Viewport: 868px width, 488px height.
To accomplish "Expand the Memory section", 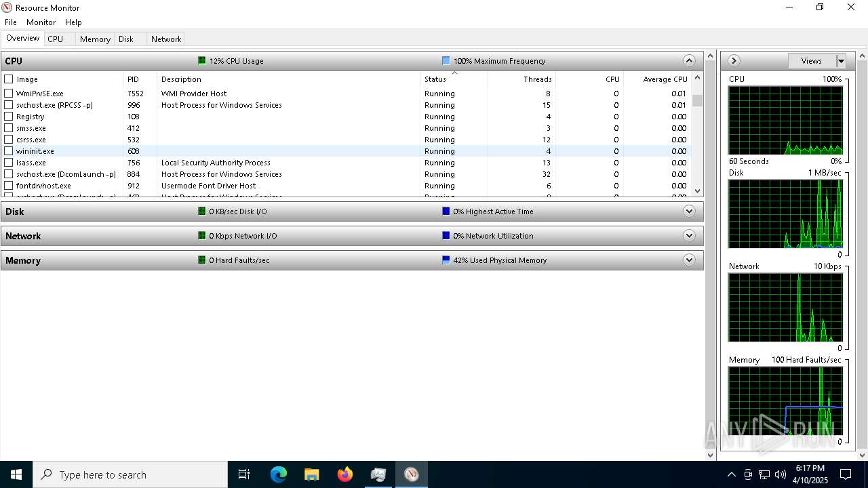I will pyautogui.click(x=689, y=260).
